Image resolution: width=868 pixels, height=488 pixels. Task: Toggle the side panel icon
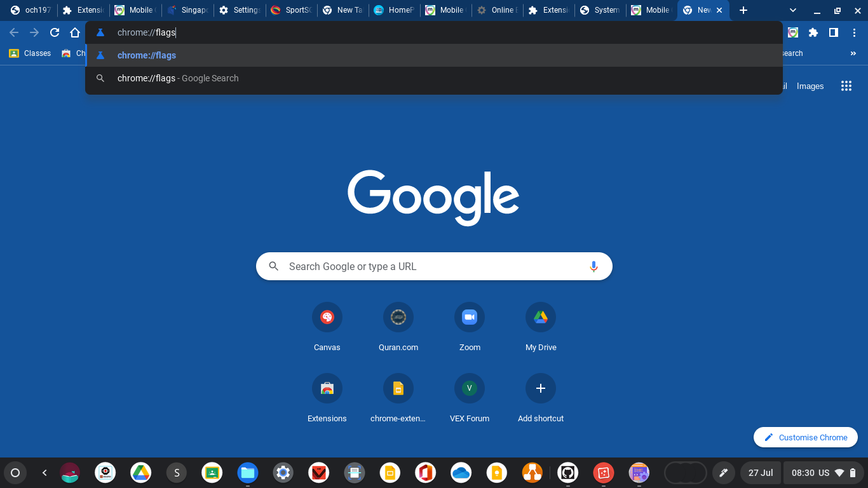[x=834, y=32]
